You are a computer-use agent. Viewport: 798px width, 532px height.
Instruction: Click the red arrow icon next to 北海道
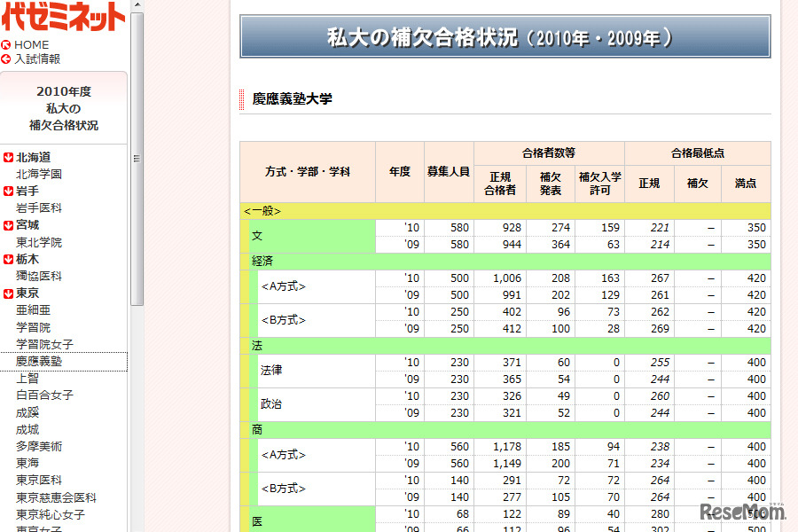tap(8, 158)
